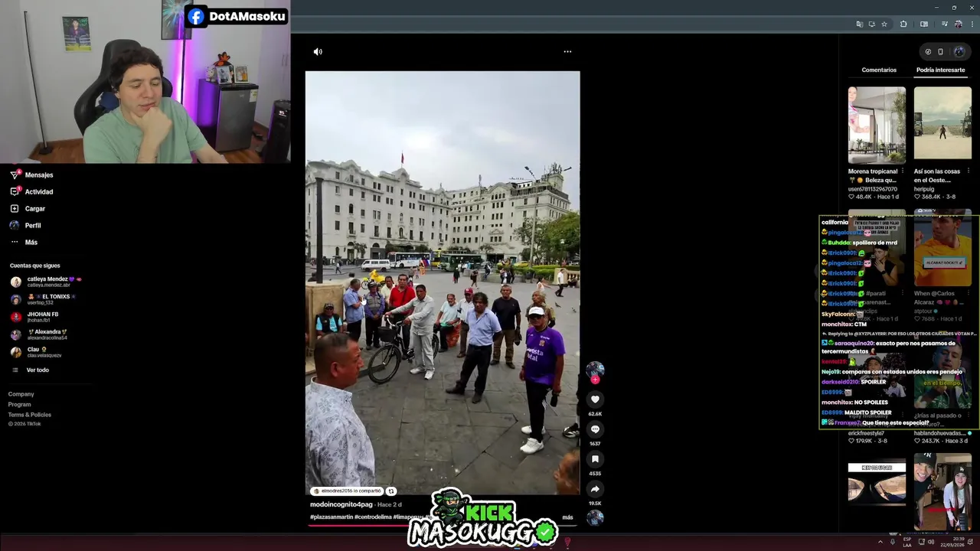Image resolution: width=980 pixels, height=551 pixels.
Task: Click the TikTok coins icon in the pill
Action: [x=928, y=52]
